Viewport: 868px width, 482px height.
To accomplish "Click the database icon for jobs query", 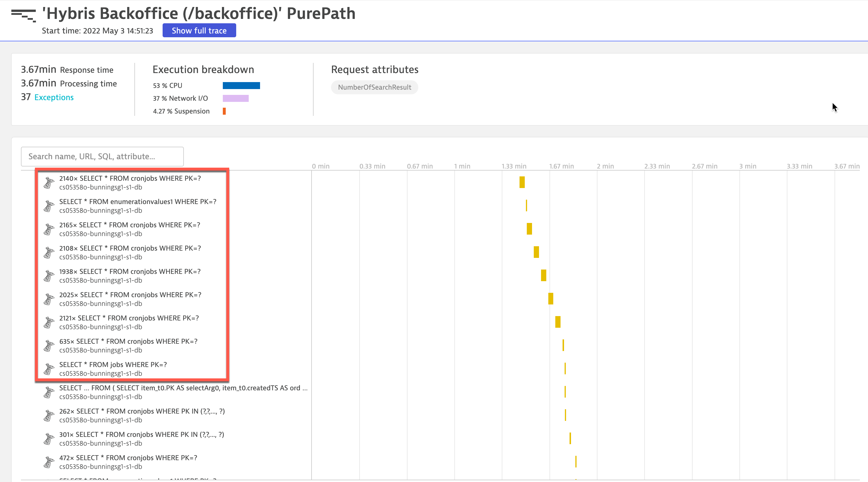I will click(x=49, y=369).
